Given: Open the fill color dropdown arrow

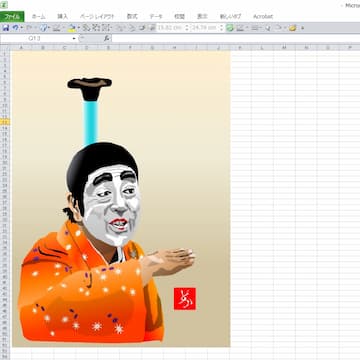Looking at the screenshot, I should [x=78, y=28].
